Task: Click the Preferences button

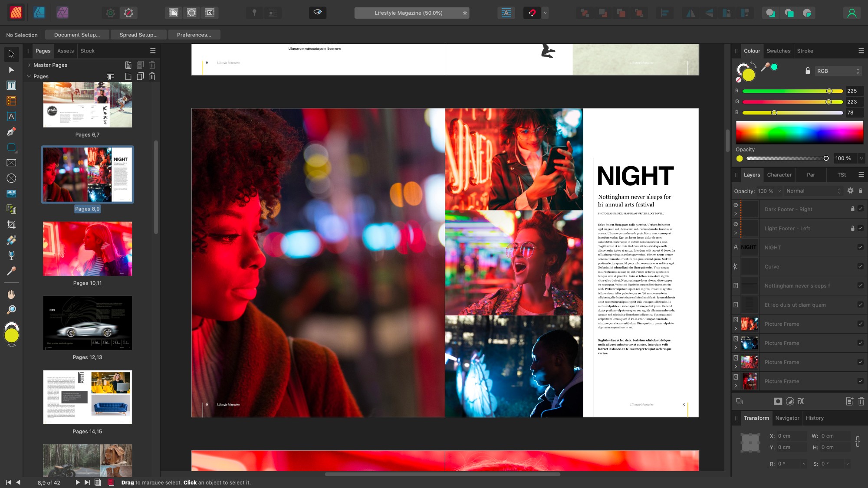Action: [194, 35]
